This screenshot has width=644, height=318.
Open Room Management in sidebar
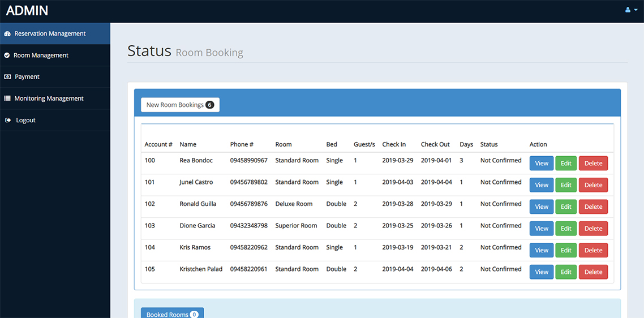55,55
